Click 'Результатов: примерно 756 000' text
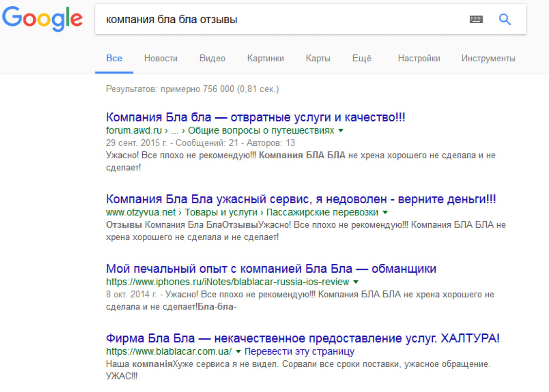 [192, 89]
